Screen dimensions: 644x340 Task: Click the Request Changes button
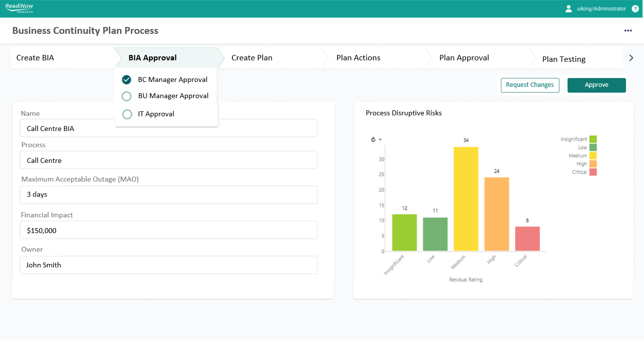click(x=530, y=85)
